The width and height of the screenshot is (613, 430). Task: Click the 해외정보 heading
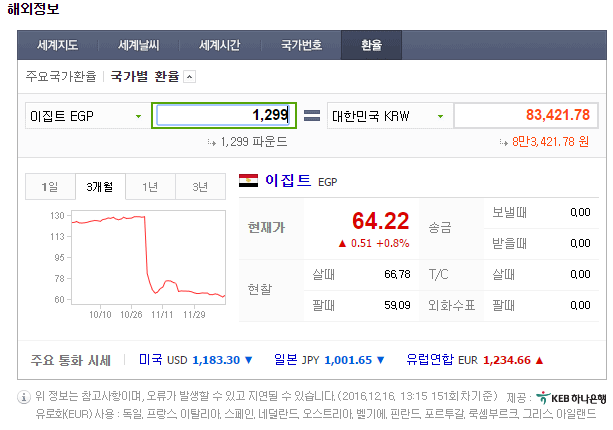pos(33,9)
